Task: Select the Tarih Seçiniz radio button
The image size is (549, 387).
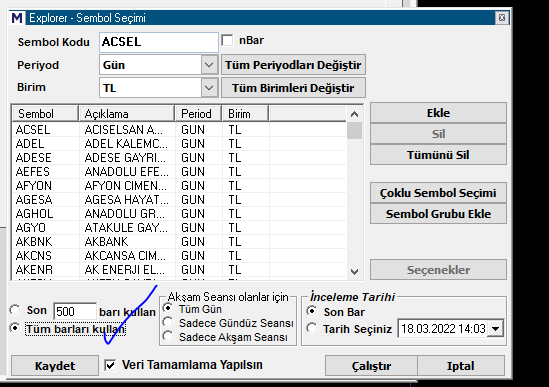Action: pos(312,328)
